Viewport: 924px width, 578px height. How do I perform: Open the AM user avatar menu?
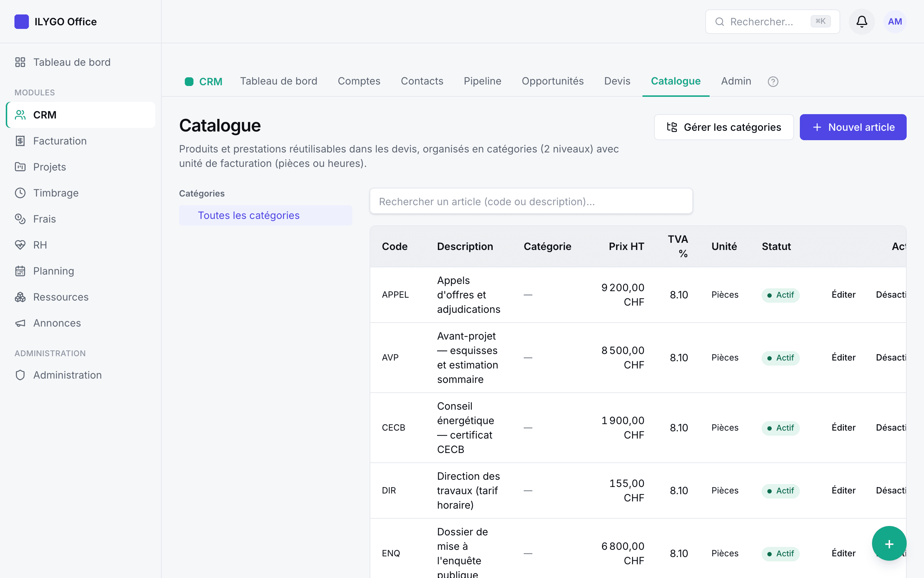coord(895,21)
